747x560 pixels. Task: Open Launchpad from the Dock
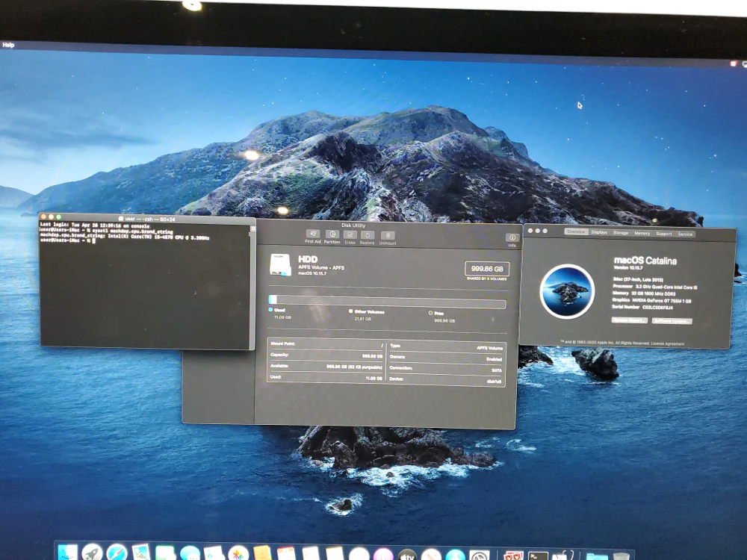[92, 553]
